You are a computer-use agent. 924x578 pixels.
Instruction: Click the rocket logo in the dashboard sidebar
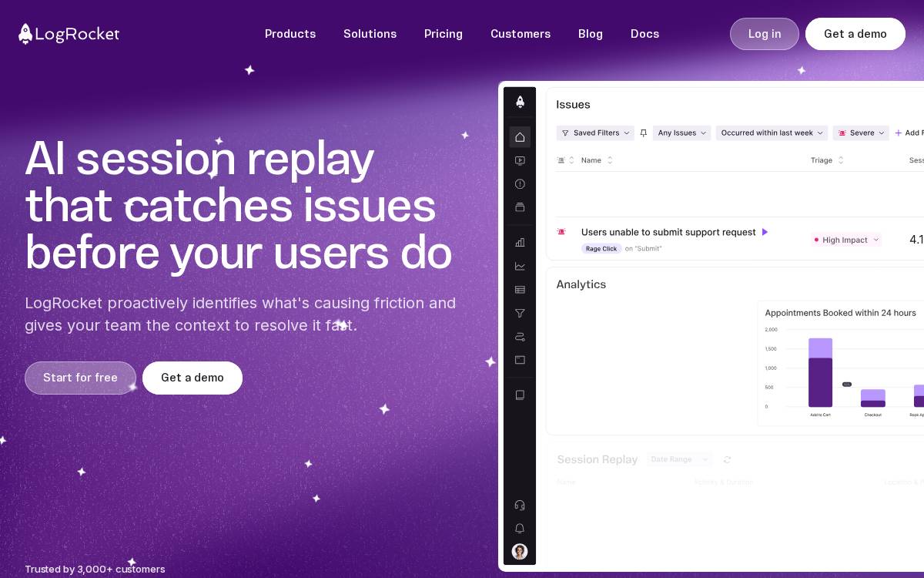[x=520, y=101]
